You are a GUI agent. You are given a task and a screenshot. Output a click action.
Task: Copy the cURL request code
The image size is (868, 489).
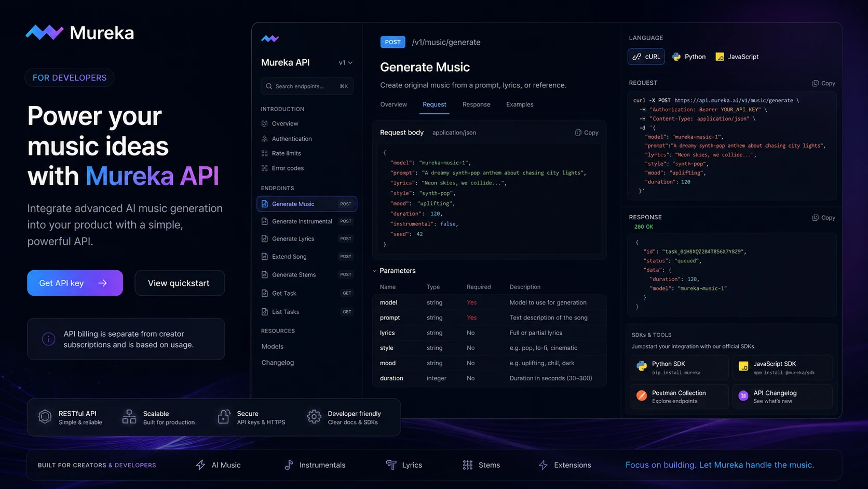(823, 83)
